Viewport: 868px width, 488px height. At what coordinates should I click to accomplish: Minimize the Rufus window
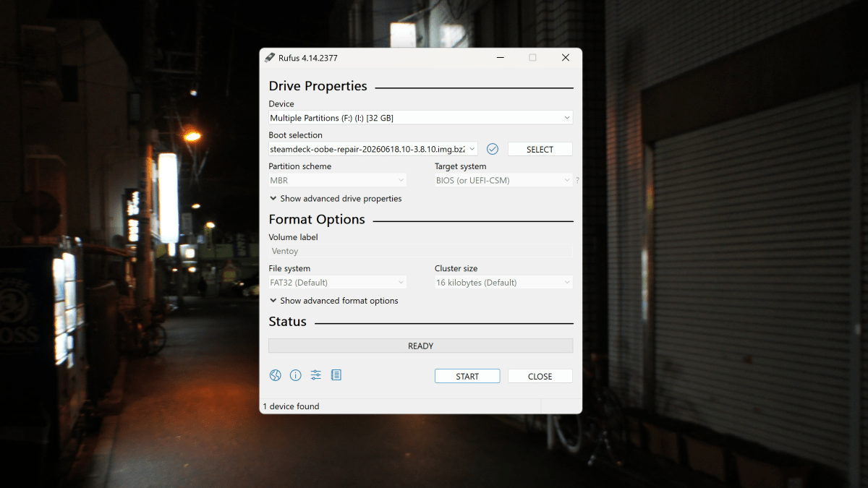(x=500, y=58)
